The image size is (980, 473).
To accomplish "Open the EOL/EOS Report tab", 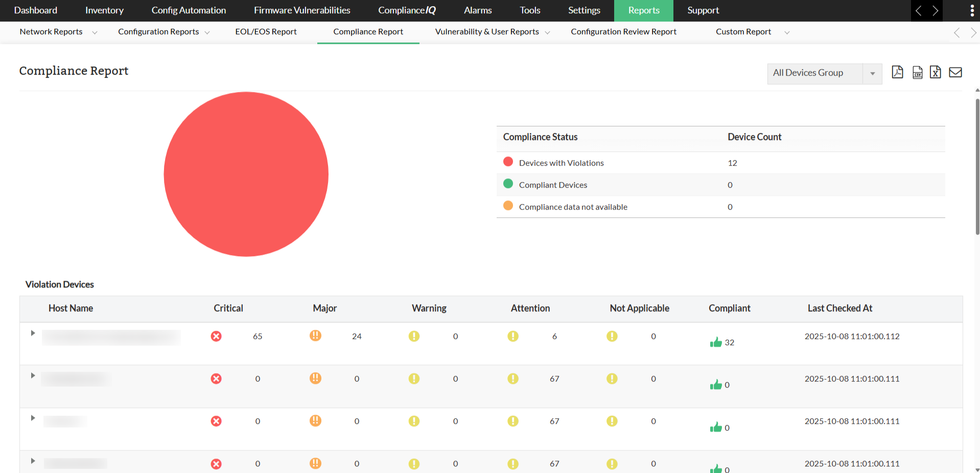I will pos(266,32).
